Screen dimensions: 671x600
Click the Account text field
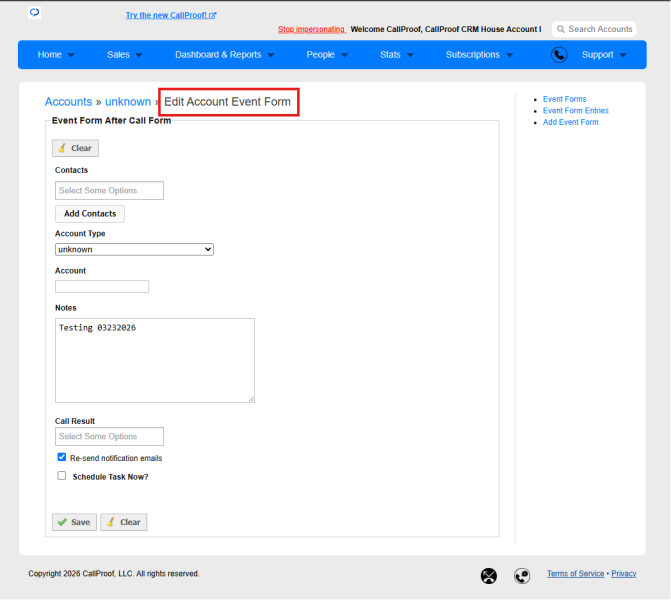102,287
